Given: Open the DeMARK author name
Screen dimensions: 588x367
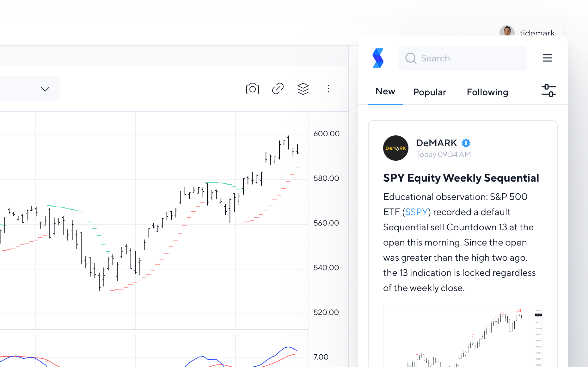Looking at the screenshot, I should (x=437, y=143).
